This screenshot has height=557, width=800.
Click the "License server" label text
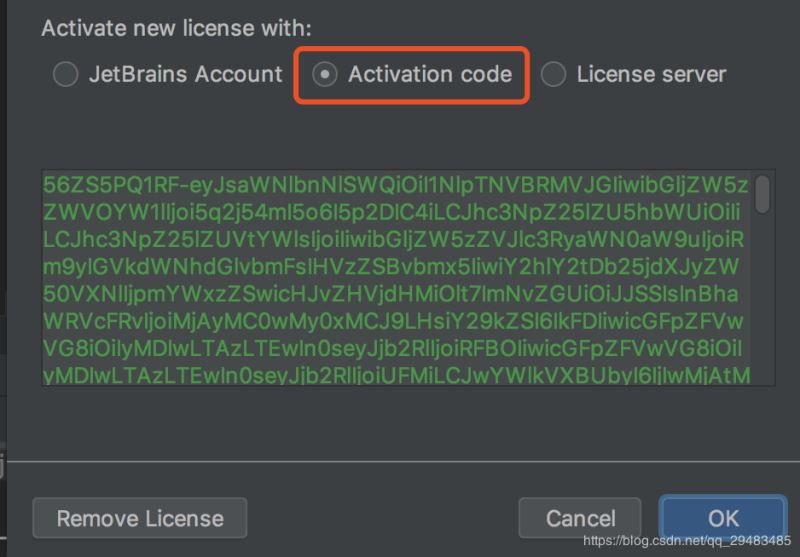coord(651,74)
